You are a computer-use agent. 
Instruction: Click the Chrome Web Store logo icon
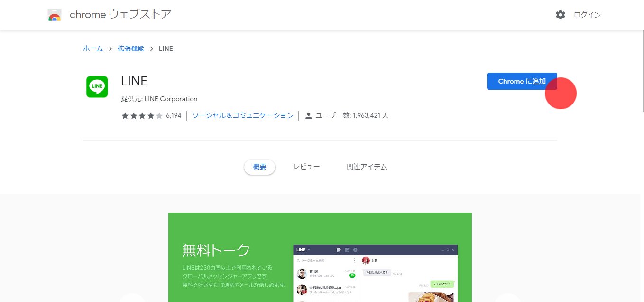(x=54, y=15)
